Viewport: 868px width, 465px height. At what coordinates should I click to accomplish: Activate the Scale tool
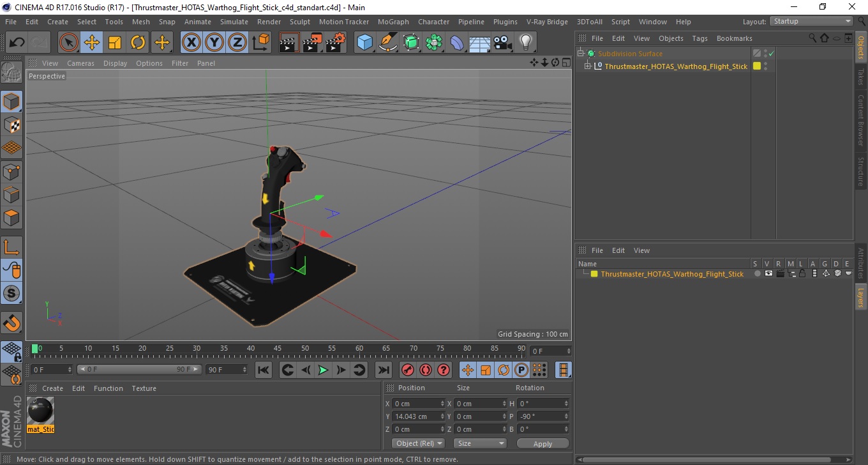115,43
